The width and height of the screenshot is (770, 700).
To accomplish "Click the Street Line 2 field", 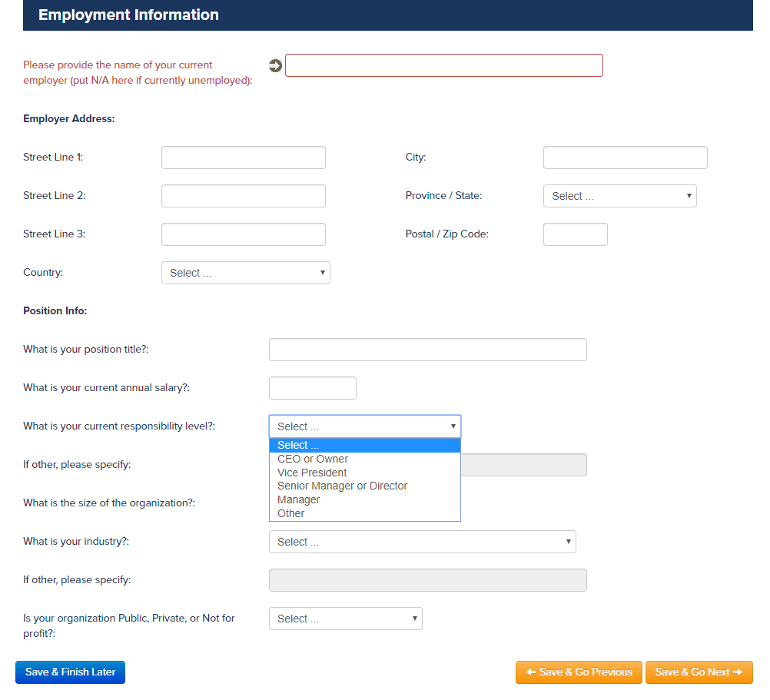I will 243,195.
